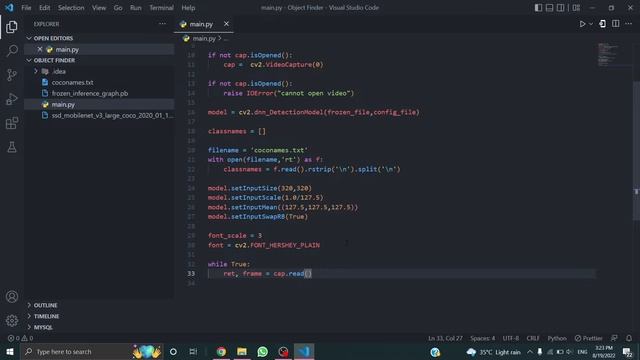
Task: Change encoding via UTF-8 status item
Action: [x=511, y=338]
